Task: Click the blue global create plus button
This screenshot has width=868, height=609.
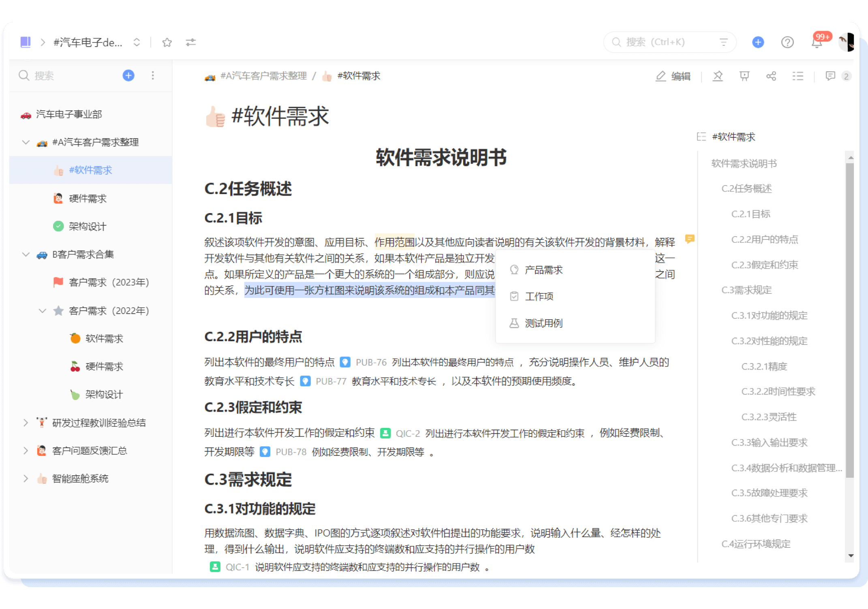Action: [x=758, y=42]
